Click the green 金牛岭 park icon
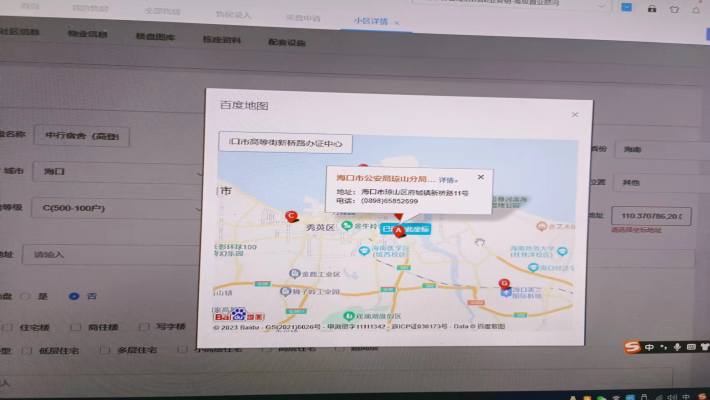Viewport: 710px width, 400px height. (347, 225)
